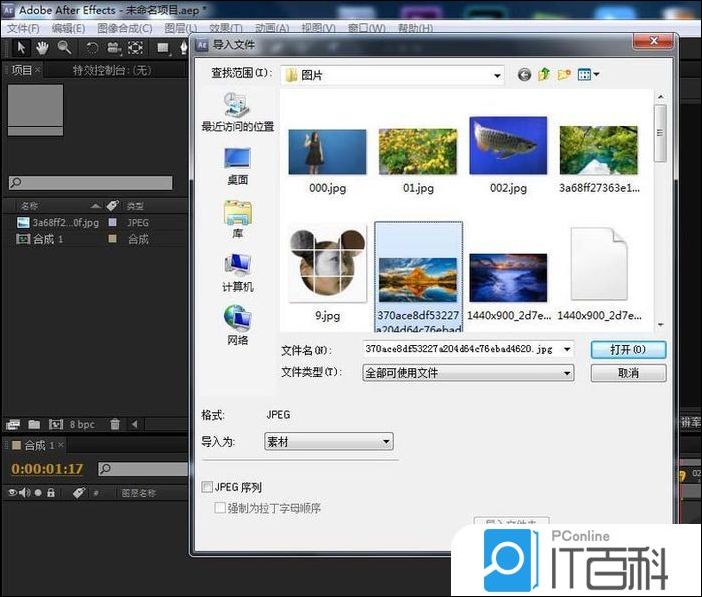This screenshot has height=597, width=702.
Task: Click the 取消 cancel button
Action: pos(627,373)
